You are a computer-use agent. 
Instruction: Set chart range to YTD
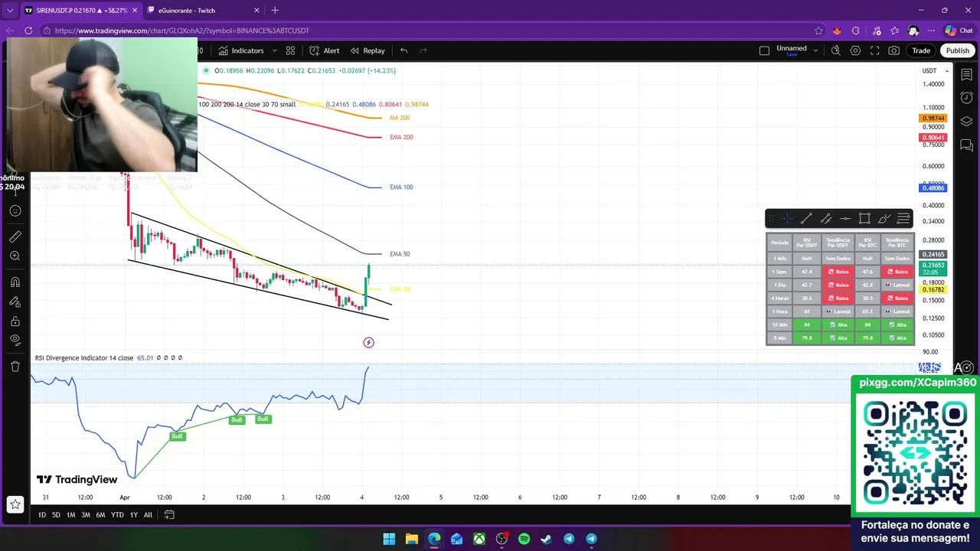coord(117,515)
